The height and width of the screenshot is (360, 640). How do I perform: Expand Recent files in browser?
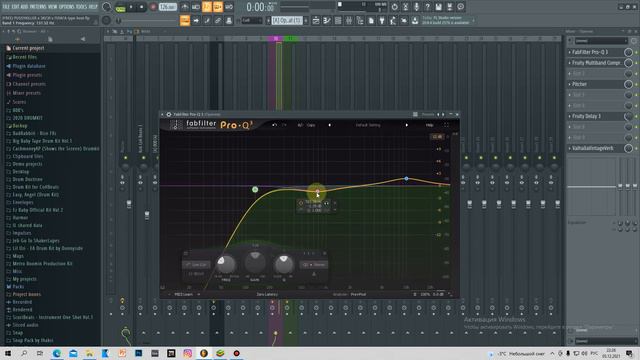tap(24, 57)
